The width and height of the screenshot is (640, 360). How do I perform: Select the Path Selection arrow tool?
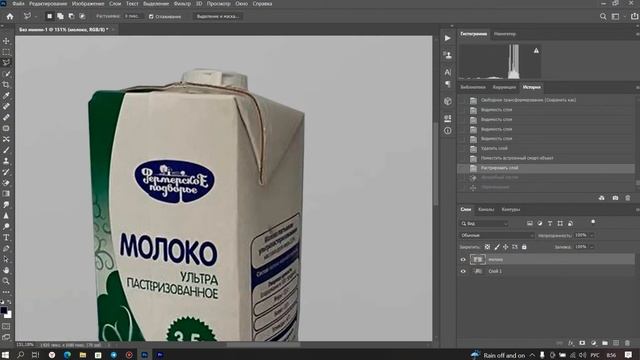[6, 259]
